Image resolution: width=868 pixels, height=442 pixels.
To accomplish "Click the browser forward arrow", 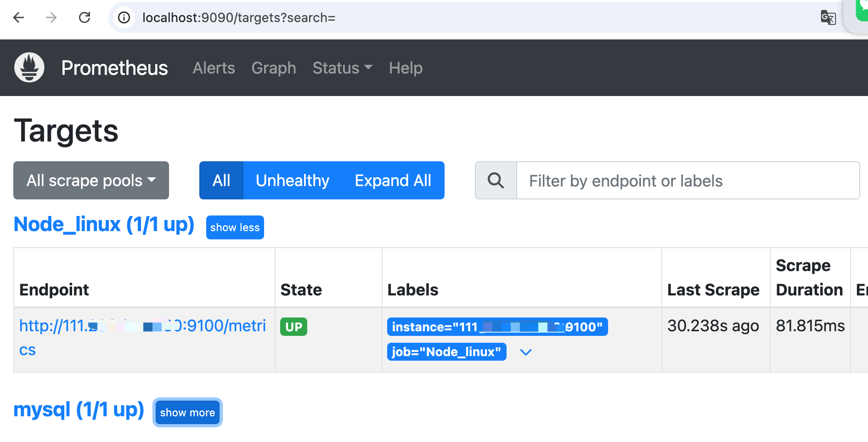I will pyautogui.click(x=51, y=17).
